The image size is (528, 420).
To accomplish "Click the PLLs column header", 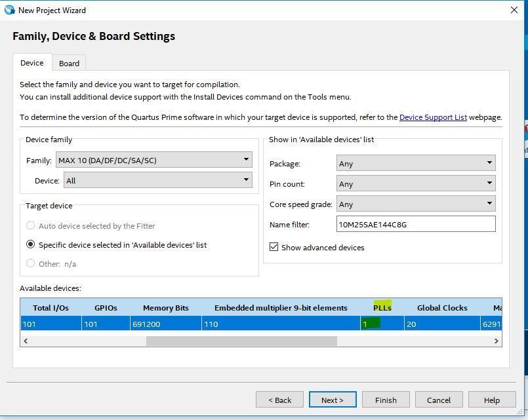I will (x=382, y=307).
